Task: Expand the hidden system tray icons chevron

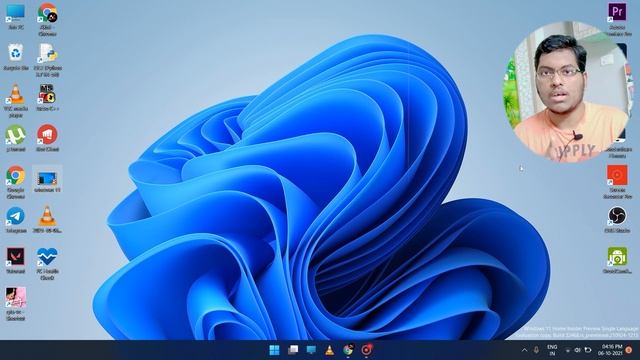Action: pos(524,350)
